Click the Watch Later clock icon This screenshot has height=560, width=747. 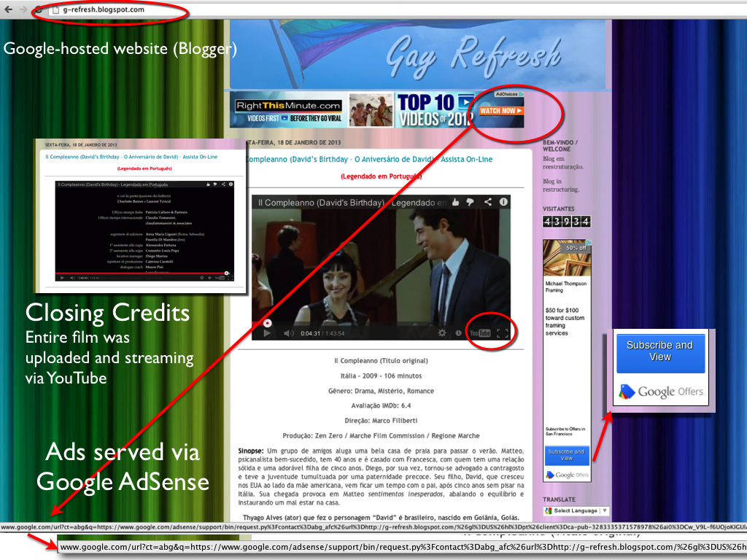pyautogui.click(x=458, y=333)
